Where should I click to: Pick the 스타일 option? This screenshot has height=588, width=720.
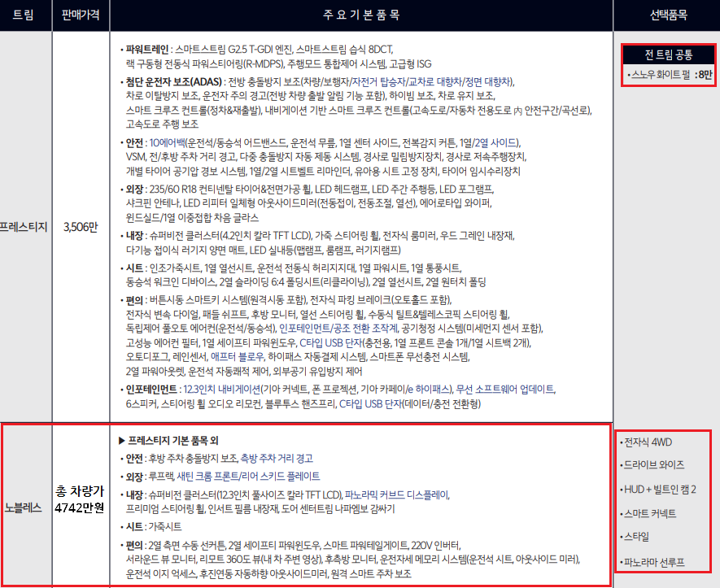click(637, 537)
